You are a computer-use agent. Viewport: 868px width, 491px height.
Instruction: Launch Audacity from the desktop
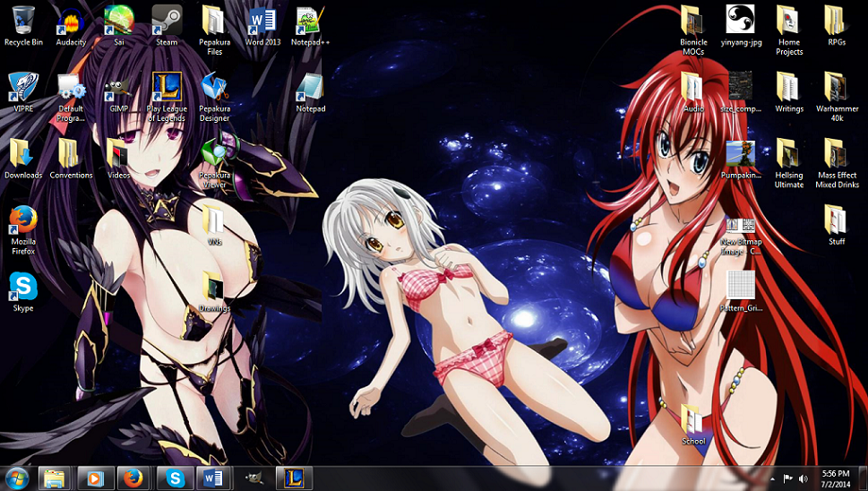coord(71,22)
